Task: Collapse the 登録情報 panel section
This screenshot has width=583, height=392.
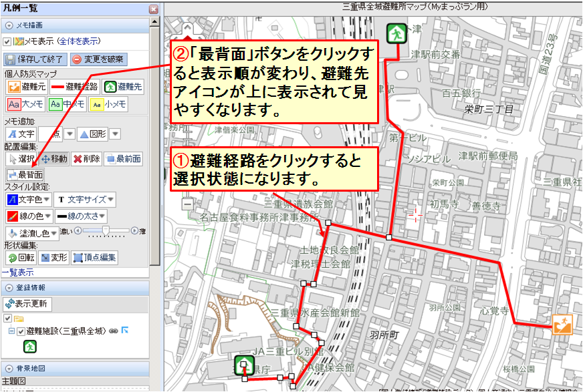Action: click(x=9, y=288)
